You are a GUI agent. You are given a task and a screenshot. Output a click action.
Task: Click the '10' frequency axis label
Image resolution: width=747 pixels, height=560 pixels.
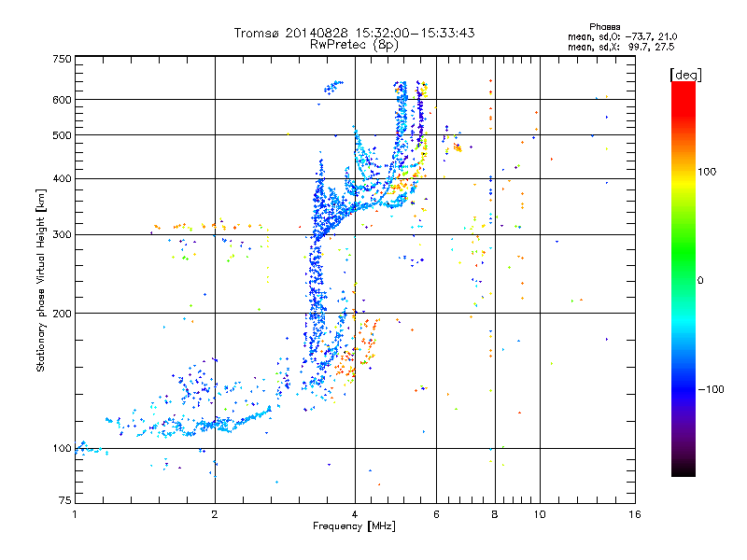540,514
